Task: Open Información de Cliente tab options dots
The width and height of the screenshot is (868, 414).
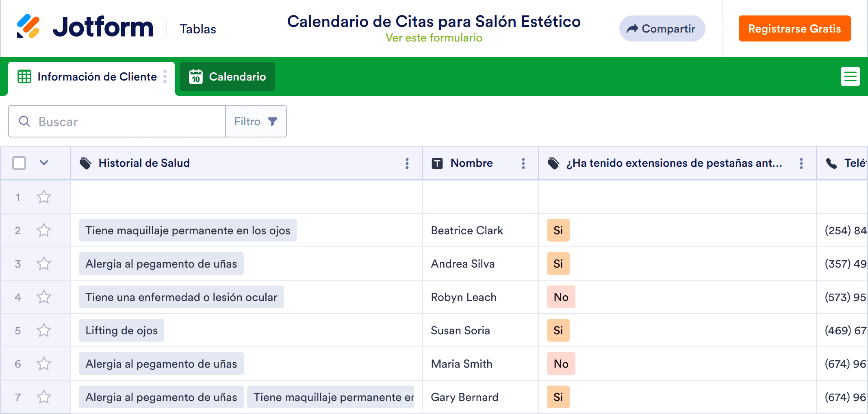Action: (x=165, y=76)
